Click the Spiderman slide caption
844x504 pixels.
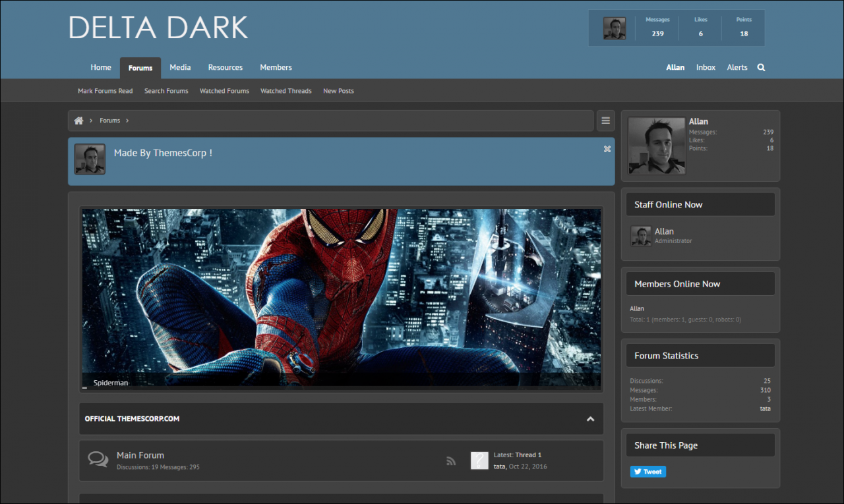pyautogui.click(x=111, y=383)
